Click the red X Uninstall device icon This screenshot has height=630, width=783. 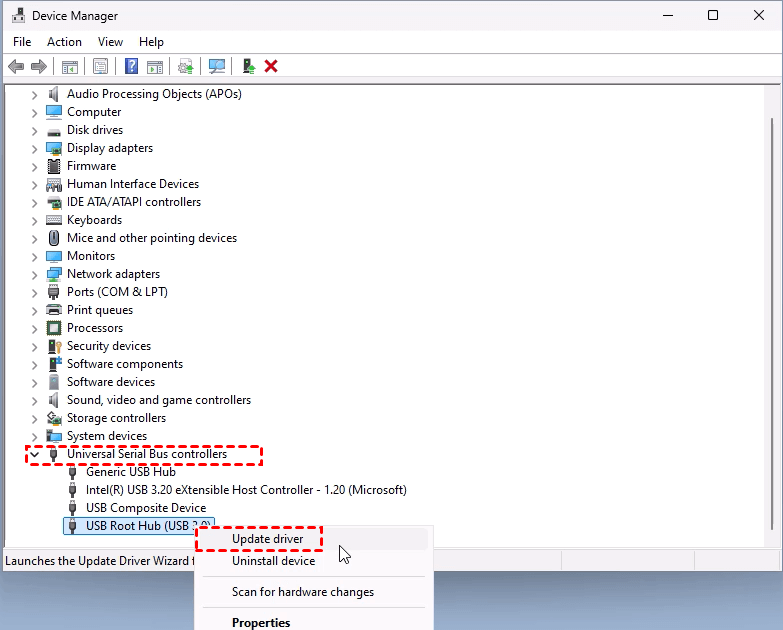pyautogui.click(x=271, y=66)
